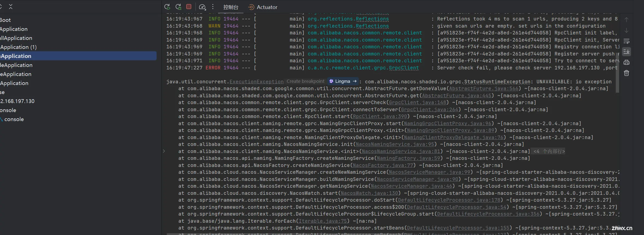
Task: Open NamingClientProxyDelegate.java:76 link
Action: 454,137
